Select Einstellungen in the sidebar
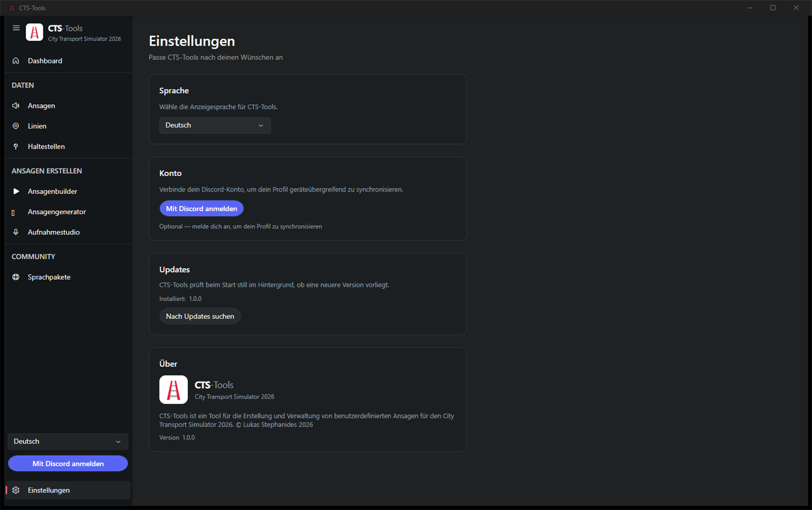812x510 pixels. tap(68, 490)
